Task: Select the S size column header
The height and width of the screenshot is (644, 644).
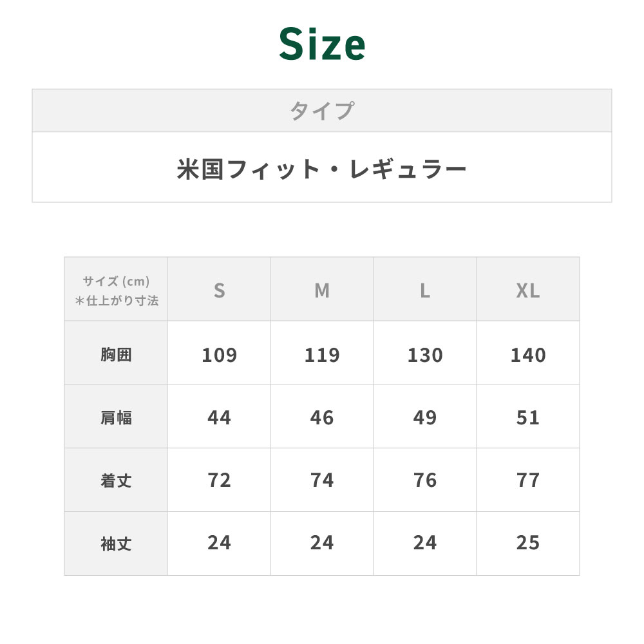Action: pyautogui.click(x=219, y=290)
